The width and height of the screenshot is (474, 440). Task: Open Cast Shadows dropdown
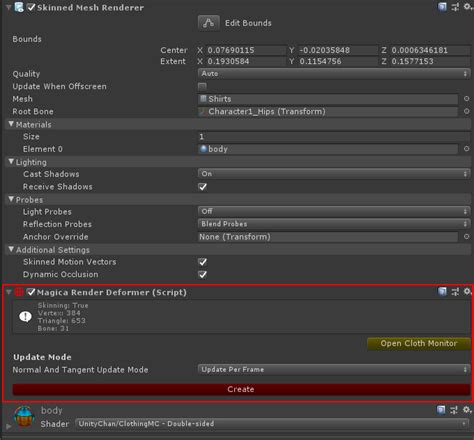click(x=334, y=174)
